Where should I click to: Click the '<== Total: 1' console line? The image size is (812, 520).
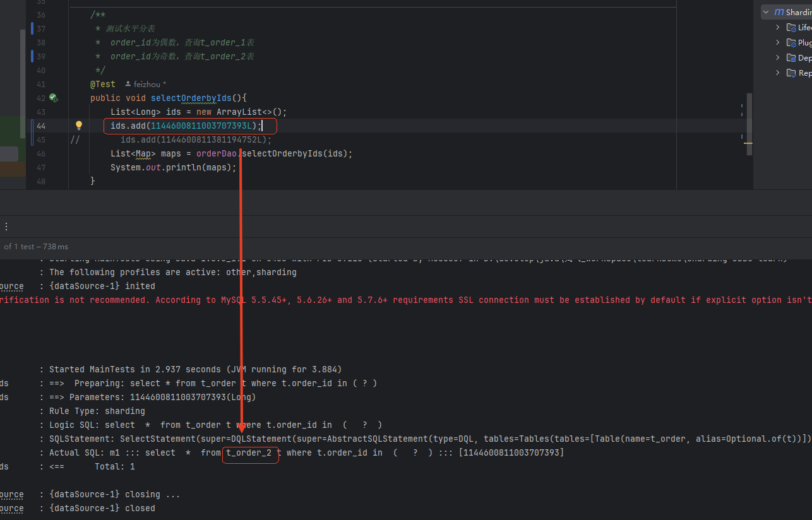(92, 466)
